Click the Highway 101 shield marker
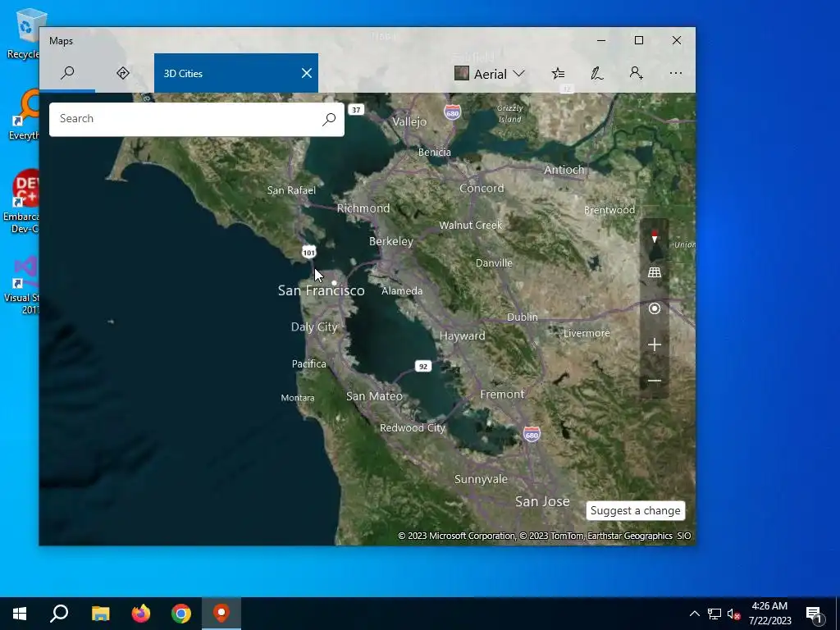This screenshot has width=840, height=630. pos(308,253)
